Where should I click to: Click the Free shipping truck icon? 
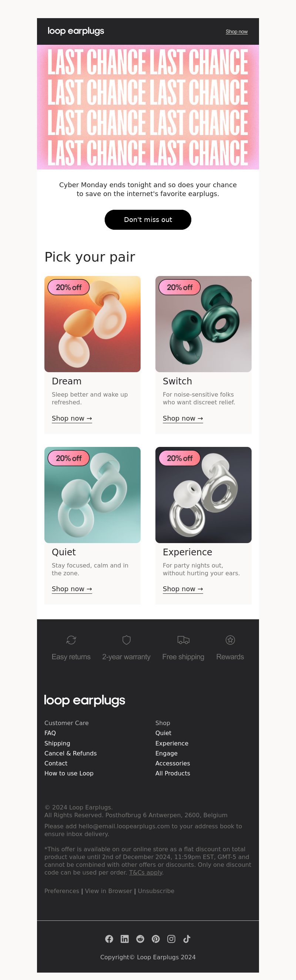click(184, 640)
